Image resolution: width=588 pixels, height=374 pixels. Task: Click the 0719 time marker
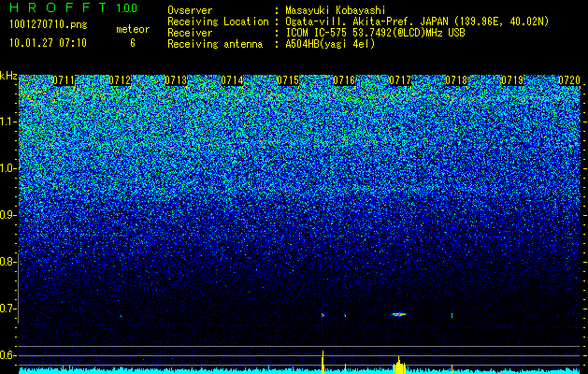[x=512, y=80]
